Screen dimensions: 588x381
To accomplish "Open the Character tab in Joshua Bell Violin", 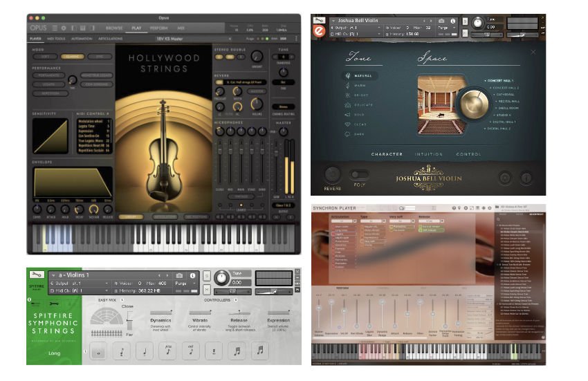I will (387, 154).
